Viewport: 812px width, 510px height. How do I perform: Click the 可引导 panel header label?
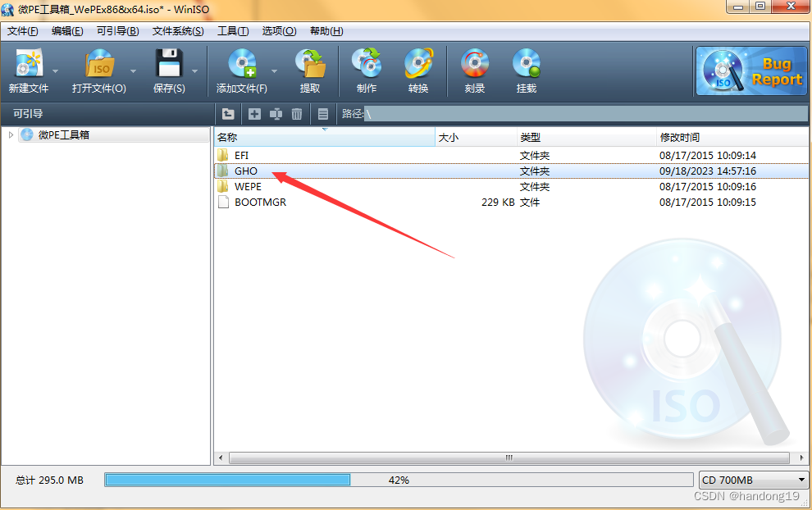point(28,114)
